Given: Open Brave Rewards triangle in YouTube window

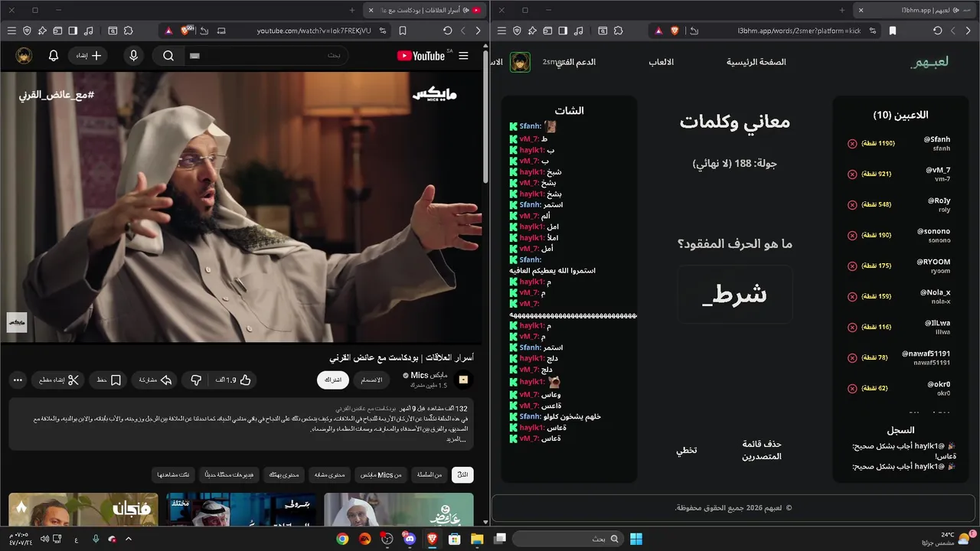Looking at the screenshot, I should 168,31.
